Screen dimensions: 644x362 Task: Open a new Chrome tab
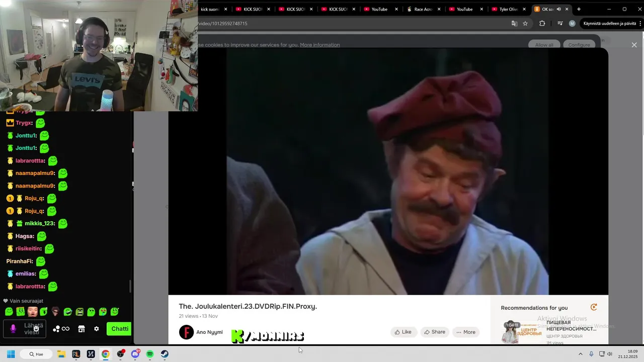coord(579,9)
